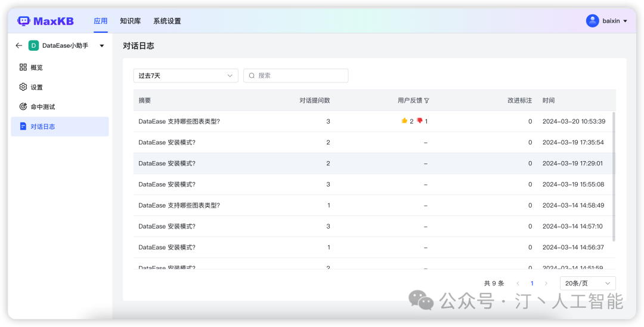Viewport: 644px width, 327px height.
Task: Click the previous page arrow
Action: (x=518, y=283)
